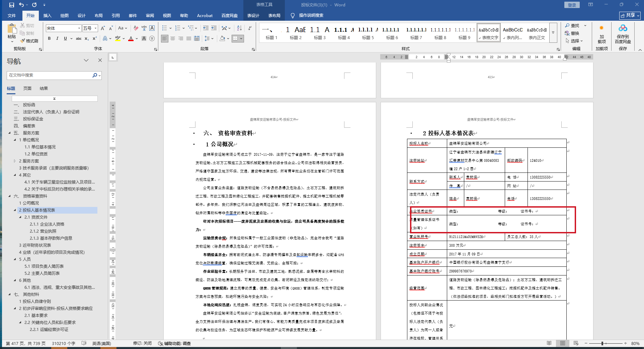Open the font name dropdown 宋体

[79, 28]
